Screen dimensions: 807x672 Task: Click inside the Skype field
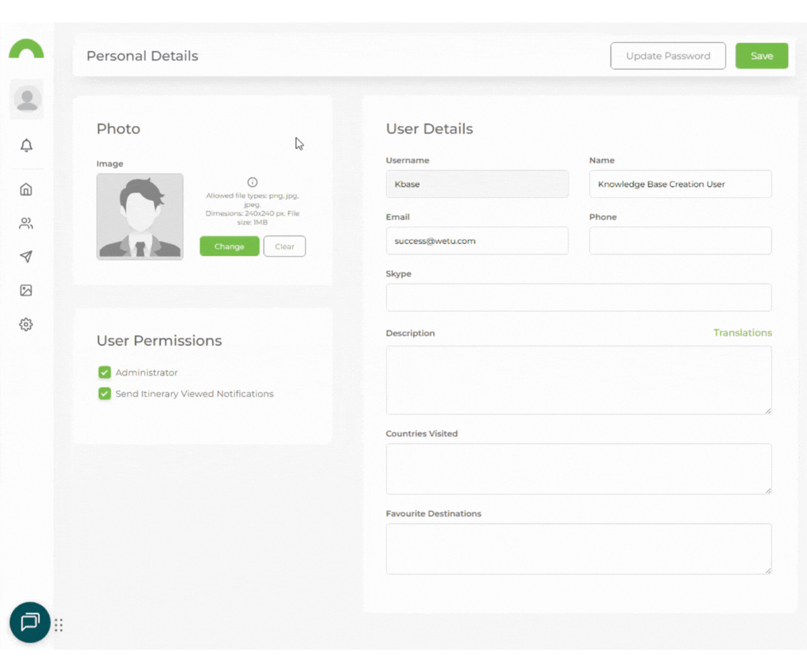578,297
